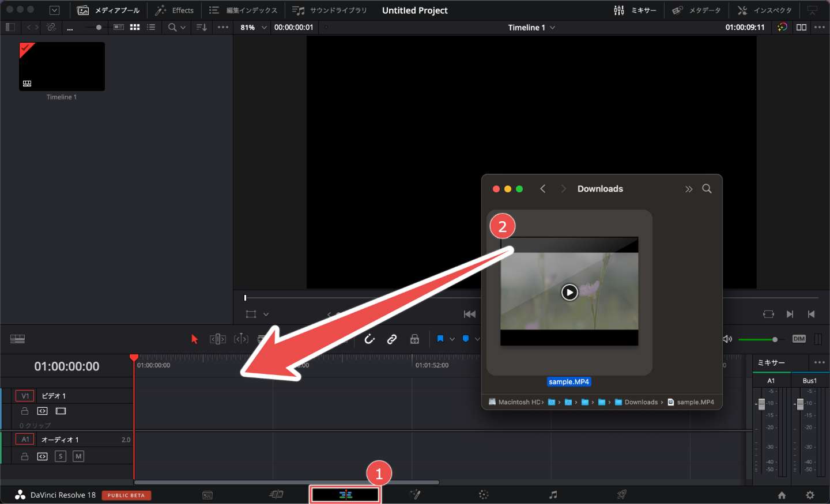Jump to last frame in viewer
The image size is (830, 504).
811,314
